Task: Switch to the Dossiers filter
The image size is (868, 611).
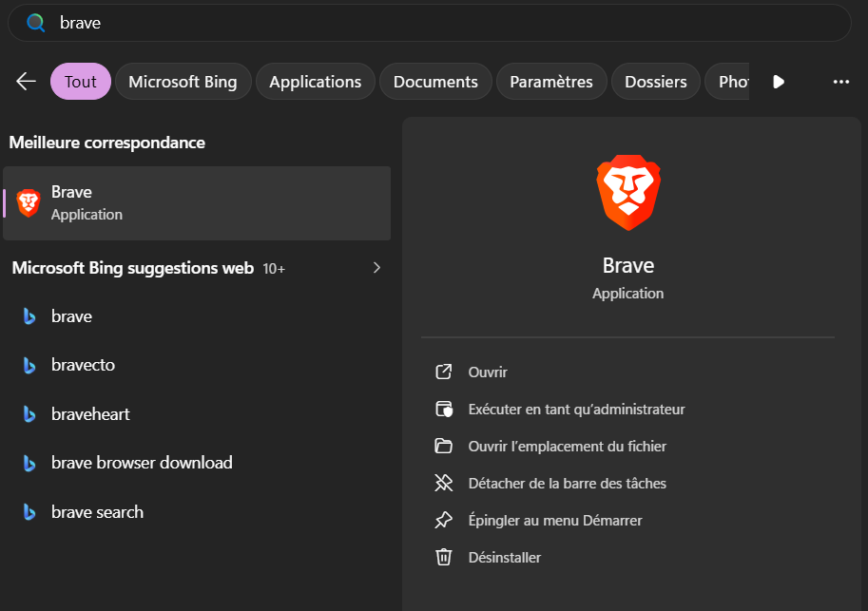Action: click(655, 82)
